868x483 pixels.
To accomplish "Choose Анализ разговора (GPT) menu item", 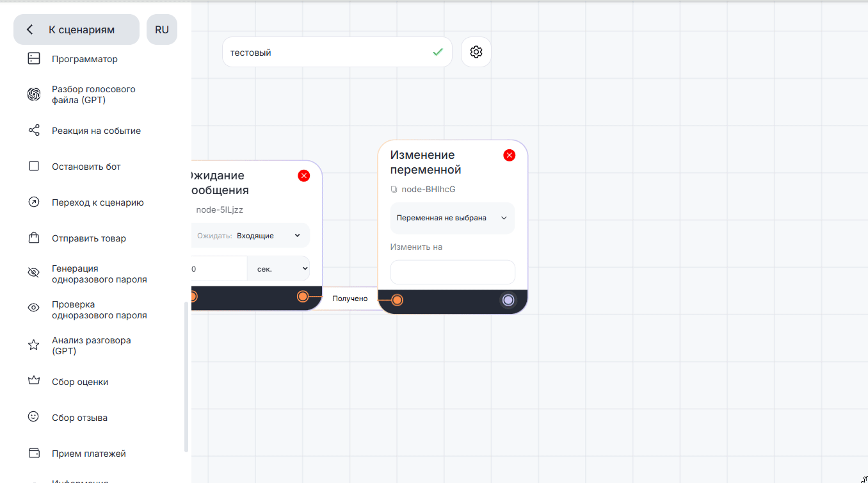I will (91, 346).
